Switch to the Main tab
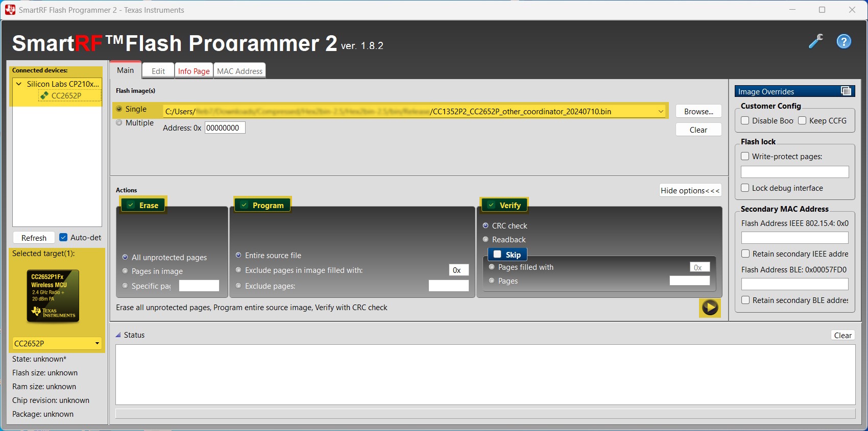The height and width of the screenshot is (431, 868). 126,70
